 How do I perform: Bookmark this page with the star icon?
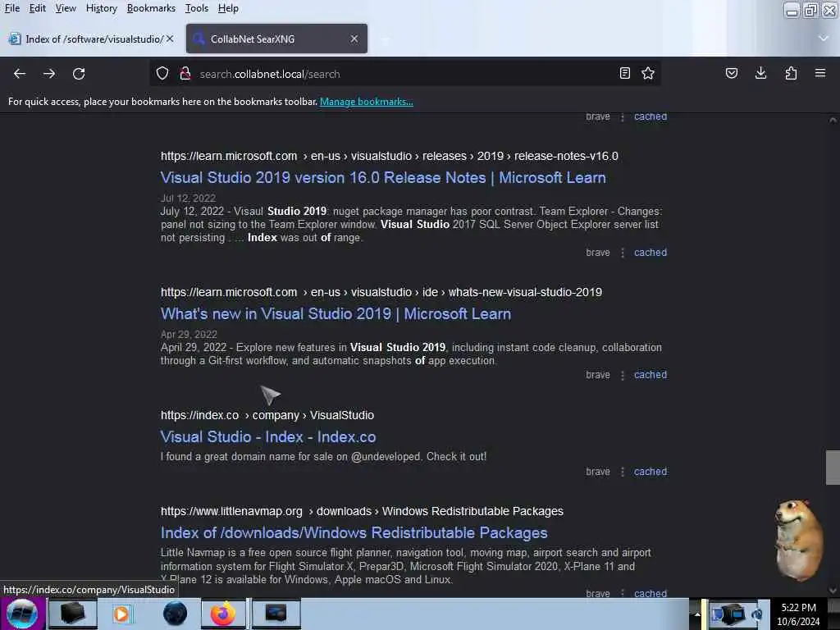pos(648,73)
